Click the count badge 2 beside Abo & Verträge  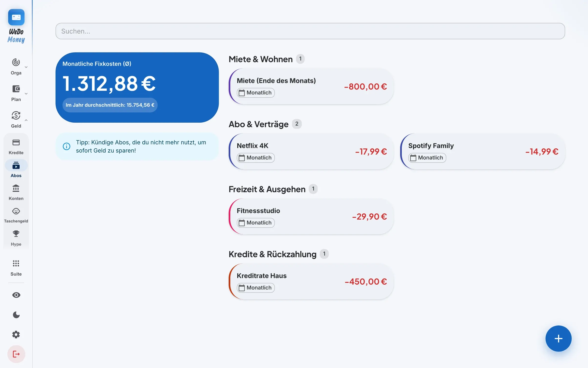coord(297,124)
